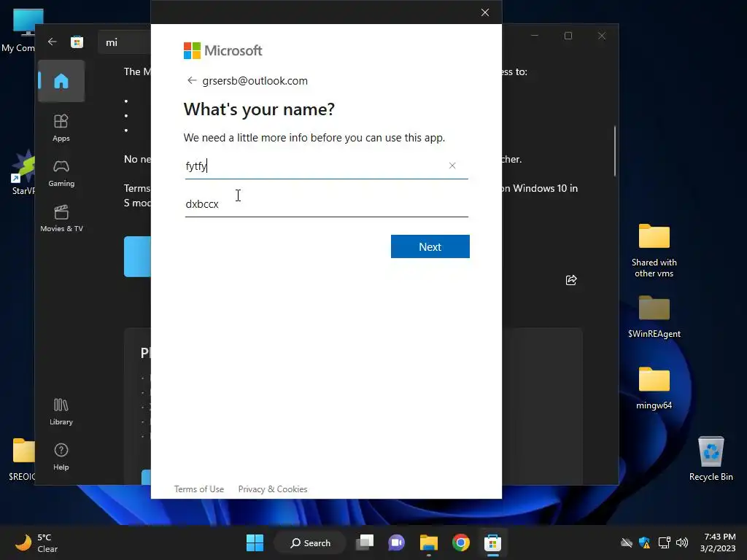Click the Microsoft Store logo icon in title bar
Image resolution: width=747 pixels, height=560 pixels.
click(x=77, y=42)
